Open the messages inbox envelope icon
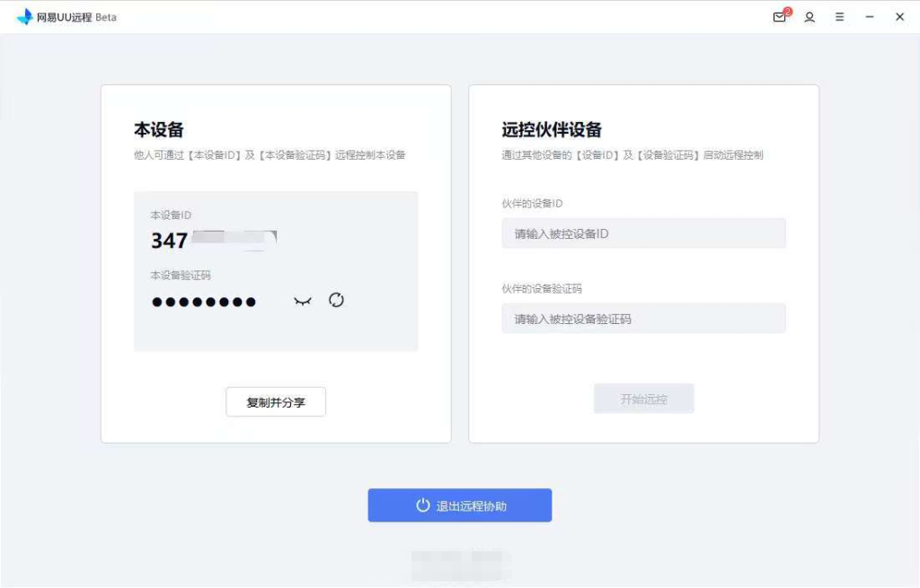Screen dimensions: 920x588 [x=779, y=17]
